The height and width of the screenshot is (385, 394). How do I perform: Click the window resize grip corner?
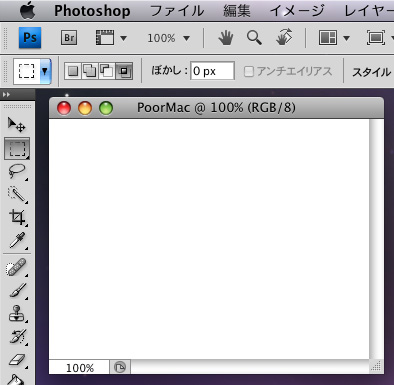(376, 367)
